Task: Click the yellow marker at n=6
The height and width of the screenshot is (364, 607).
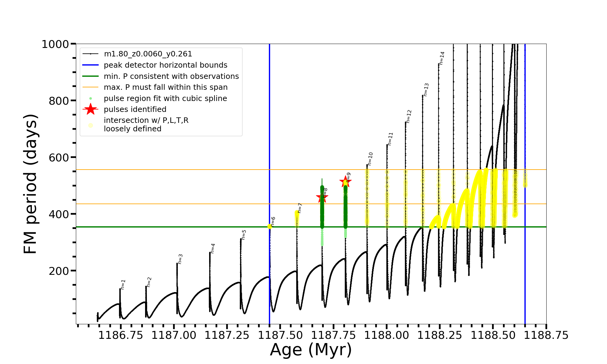Action: click(x=270, y=226)
